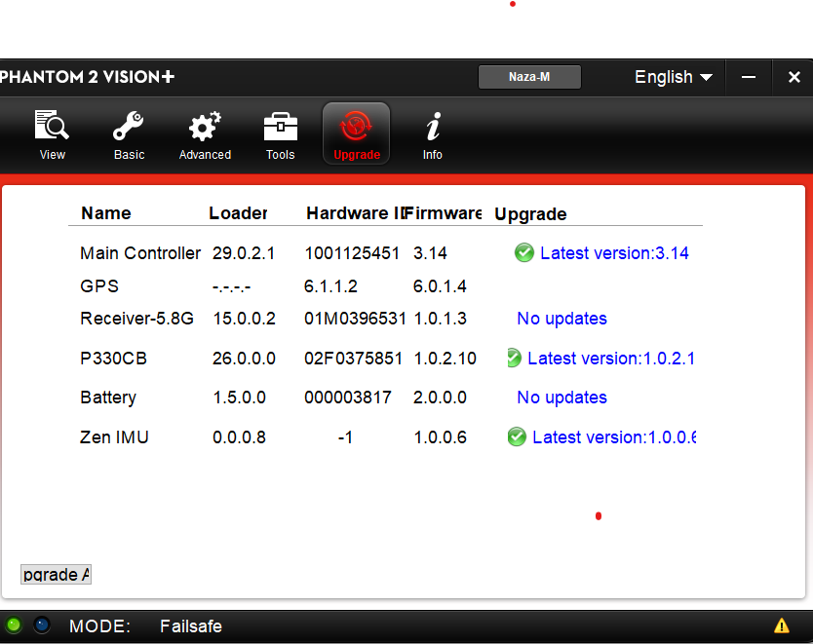Click green check icon in P330CB row
Screen dimensions: 813x644
(x=514, y=358)
